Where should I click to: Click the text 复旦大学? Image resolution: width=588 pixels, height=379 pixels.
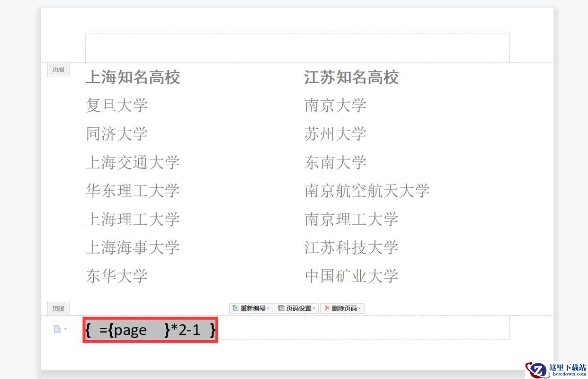[x=116, y=105]
